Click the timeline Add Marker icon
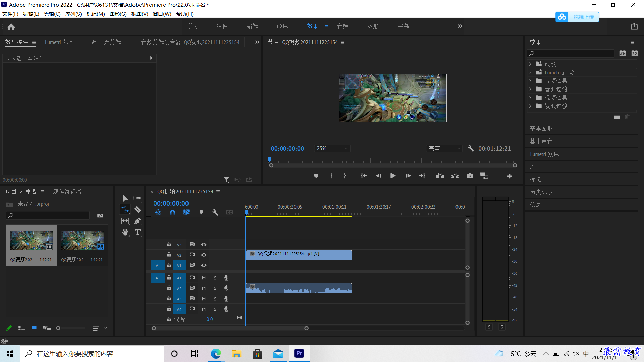Image resolution: width=644 pixels, height=362 pixels. (201, 212)
